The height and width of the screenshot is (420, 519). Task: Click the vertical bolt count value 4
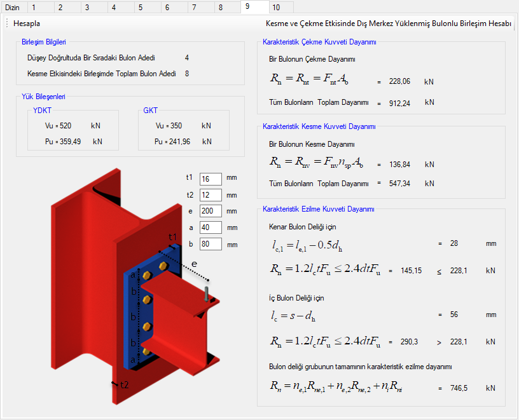click(187, 58)
